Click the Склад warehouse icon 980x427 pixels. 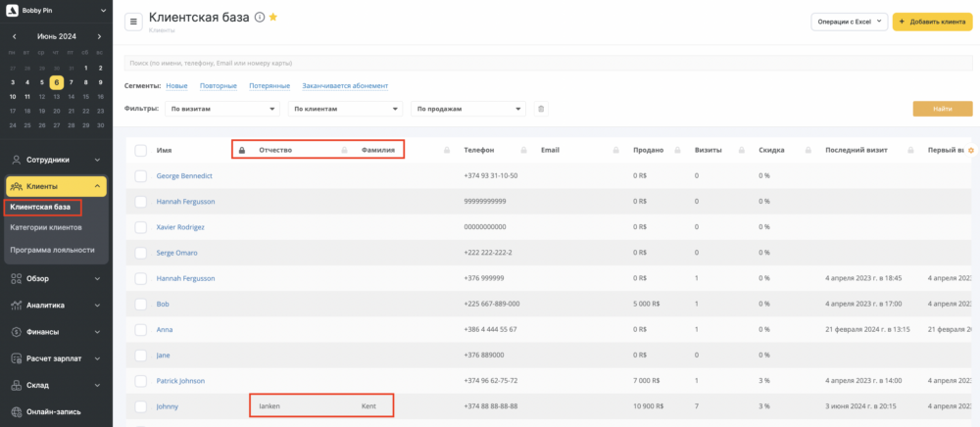point(17,385)
